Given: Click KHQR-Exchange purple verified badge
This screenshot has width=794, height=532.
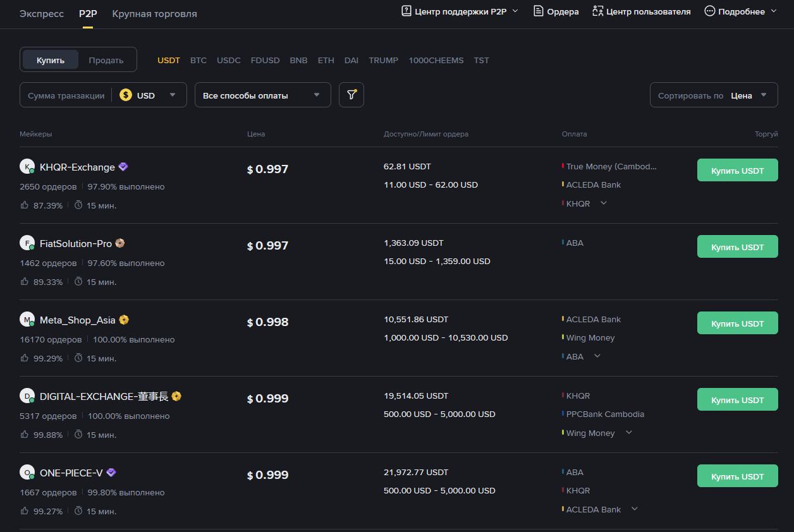Looking at the screenshot, I should tap(123, 167).
